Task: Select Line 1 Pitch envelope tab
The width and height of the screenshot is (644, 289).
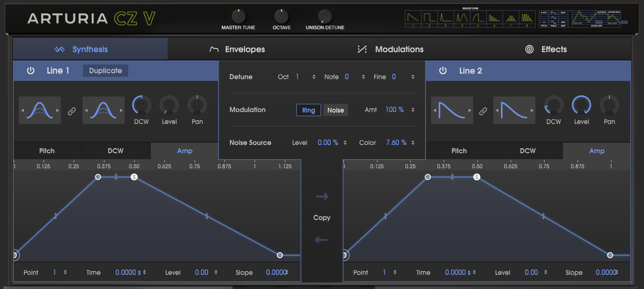Action: pos(47,151)
